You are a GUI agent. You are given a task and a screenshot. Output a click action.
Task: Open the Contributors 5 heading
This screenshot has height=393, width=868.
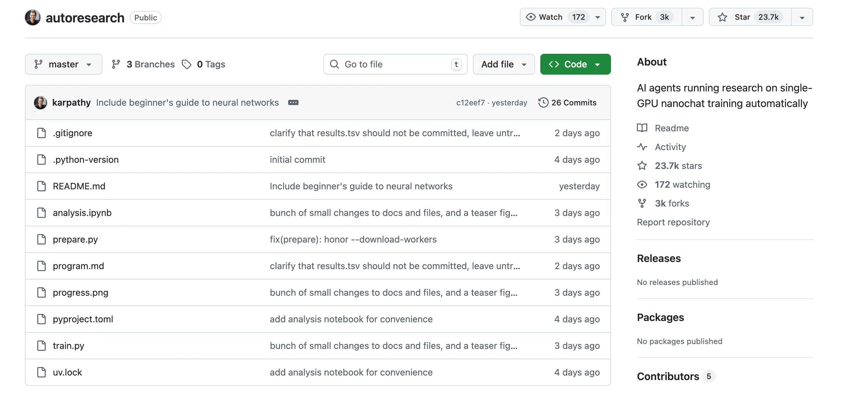click(x=675, y=376)
